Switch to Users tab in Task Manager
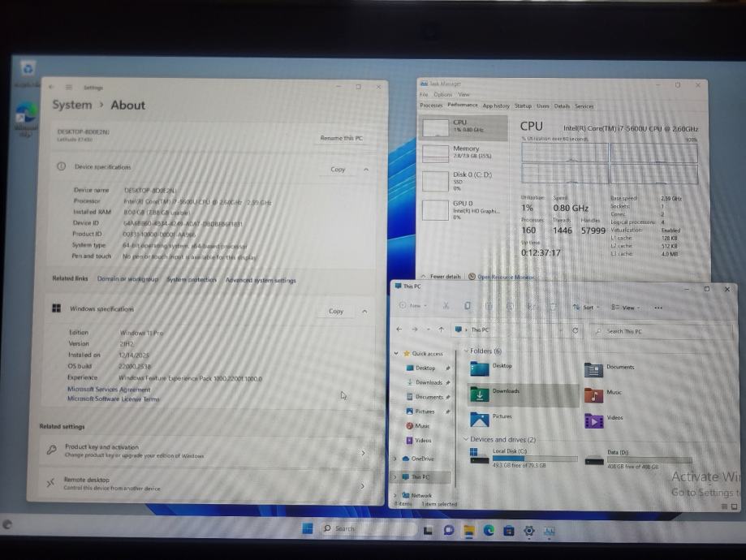Screen dimensions: 746x560 (543, 106)
